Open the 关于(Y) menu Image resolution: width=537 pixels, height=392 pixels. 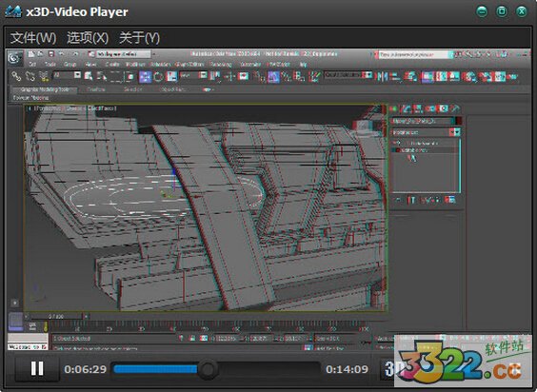click(139, 38)
